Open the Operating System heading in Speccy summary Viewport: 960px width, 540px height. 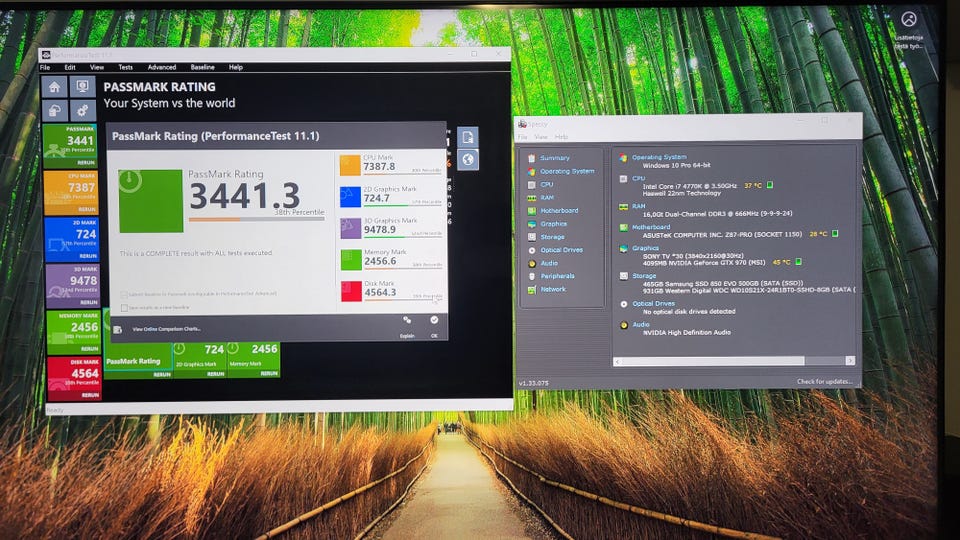tap(659, 157)
